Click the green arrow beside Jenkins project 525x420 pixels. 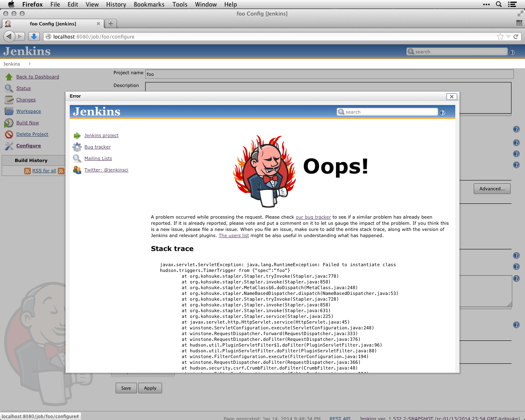coord(77,135)
